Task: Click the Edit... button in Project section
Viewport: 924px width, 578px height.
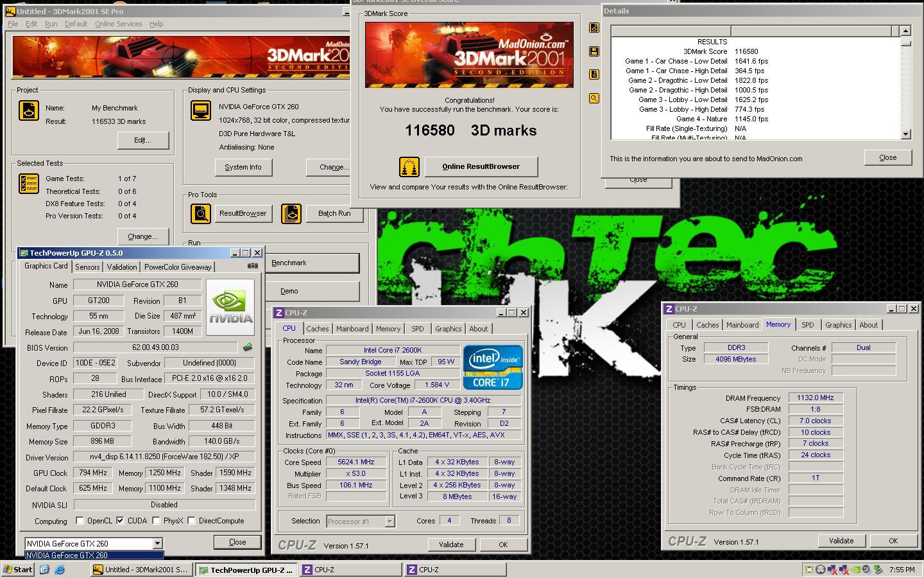Action: [142, 140]
